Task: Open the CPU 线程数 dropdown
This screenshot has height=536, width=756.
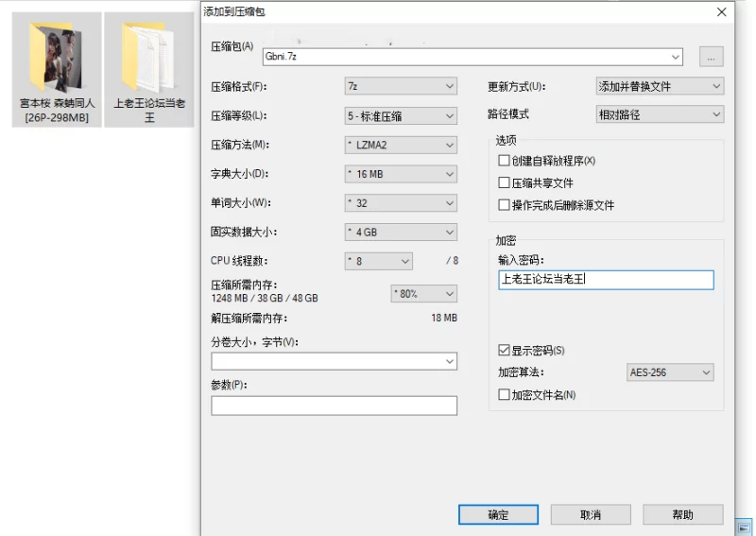Action: [x=379, y=261]
